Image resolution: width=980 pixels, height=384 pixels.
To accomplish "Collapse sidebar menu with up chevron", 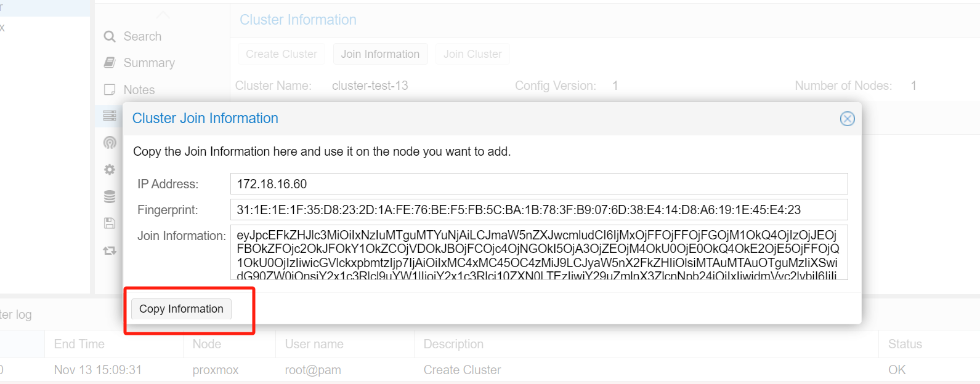I will (x=163, y=15).
